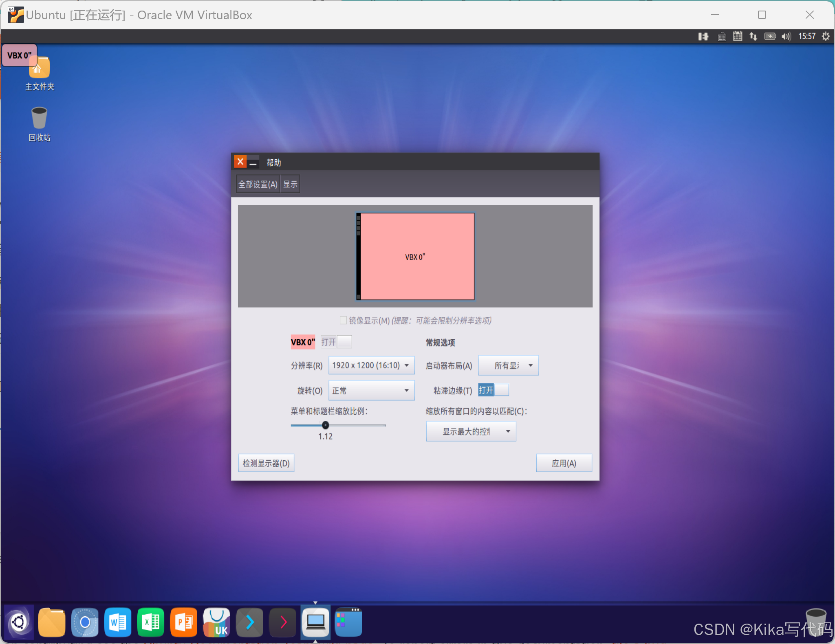Toggle the 粘滞边缘 sticky edges switch

pyautogui.click(x=493, y=390)
